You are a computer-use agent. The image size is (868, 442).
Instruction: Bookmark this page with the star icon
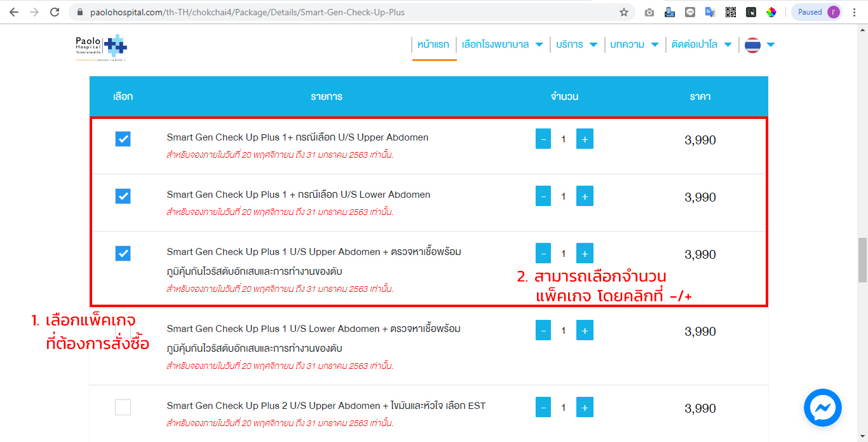click(624, 12)
